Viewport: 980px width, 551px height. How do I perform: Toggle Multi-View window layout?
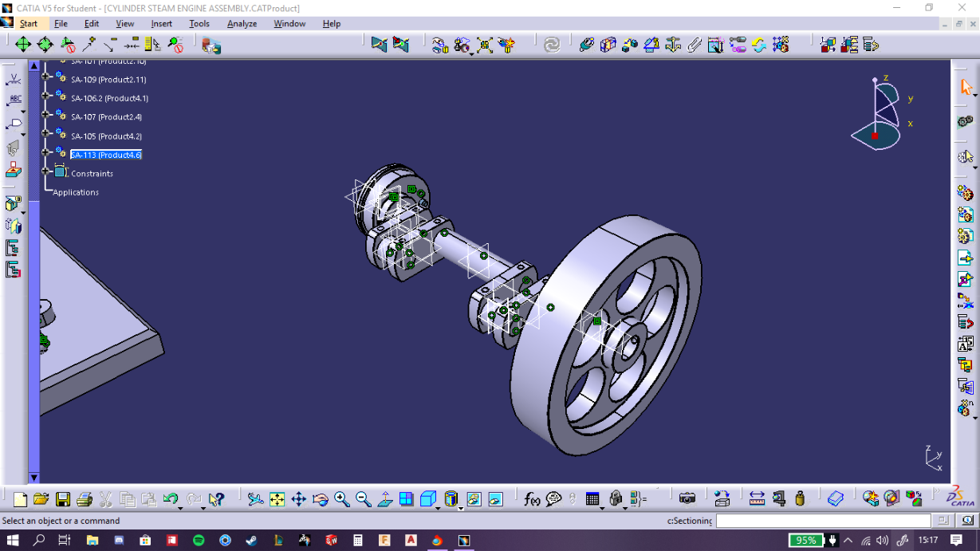(x=406, y=499)
